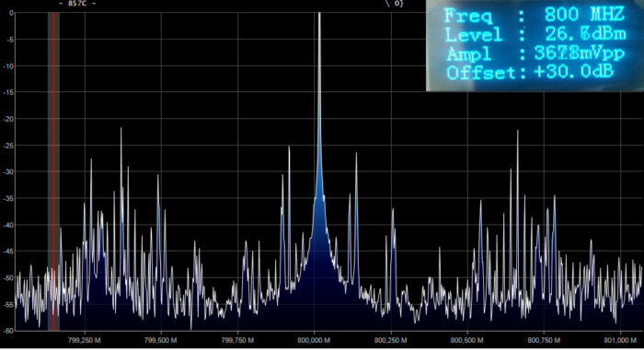This screenshot has width=644, height=351.
Task: Select the 799,250 M frequency axis label
Action: tap(85, 340)
